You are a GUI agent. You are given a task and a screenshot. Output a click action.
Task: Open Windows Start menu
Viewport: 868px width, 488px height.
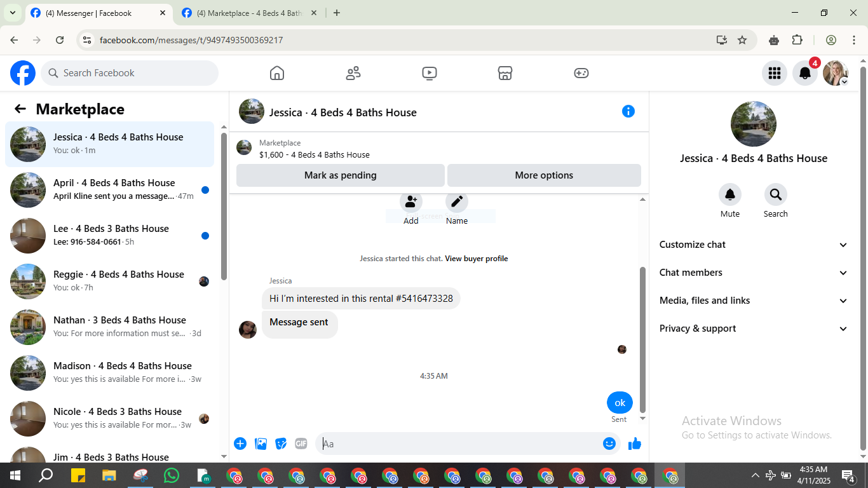pos(15,475)
